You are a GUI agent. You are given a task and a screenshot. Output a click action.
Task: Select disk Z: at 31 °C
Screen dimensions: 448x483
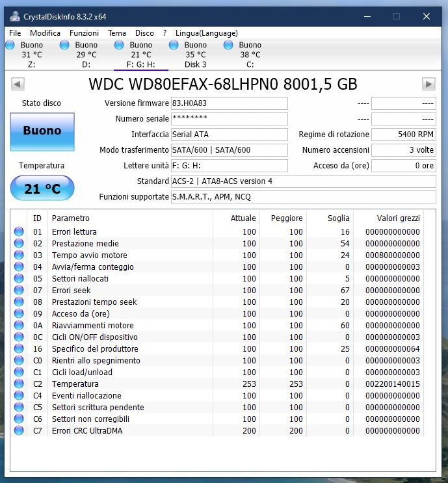click(x=31, y=55)
